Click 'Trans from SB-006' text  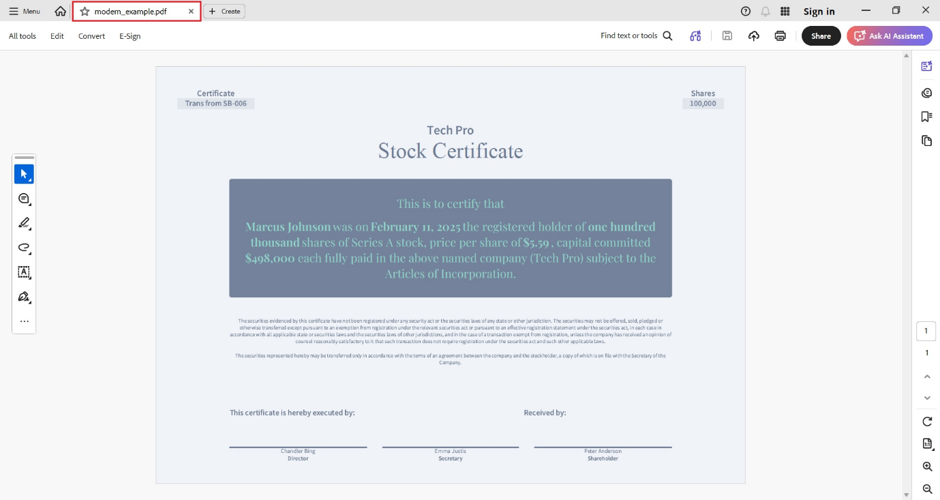(x=216, y=103)
